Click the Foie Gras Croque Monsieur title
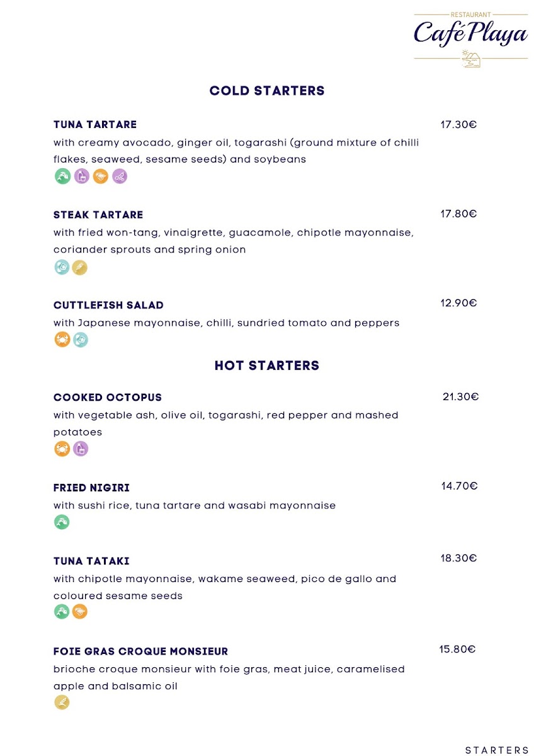 (x=141, y=651)
